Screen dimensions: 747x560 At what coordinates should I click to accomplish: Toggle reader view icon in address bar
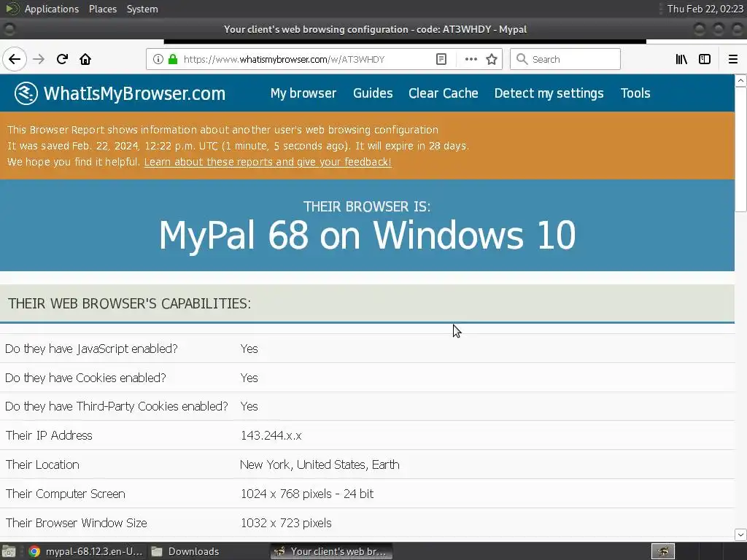pos(441,59)
